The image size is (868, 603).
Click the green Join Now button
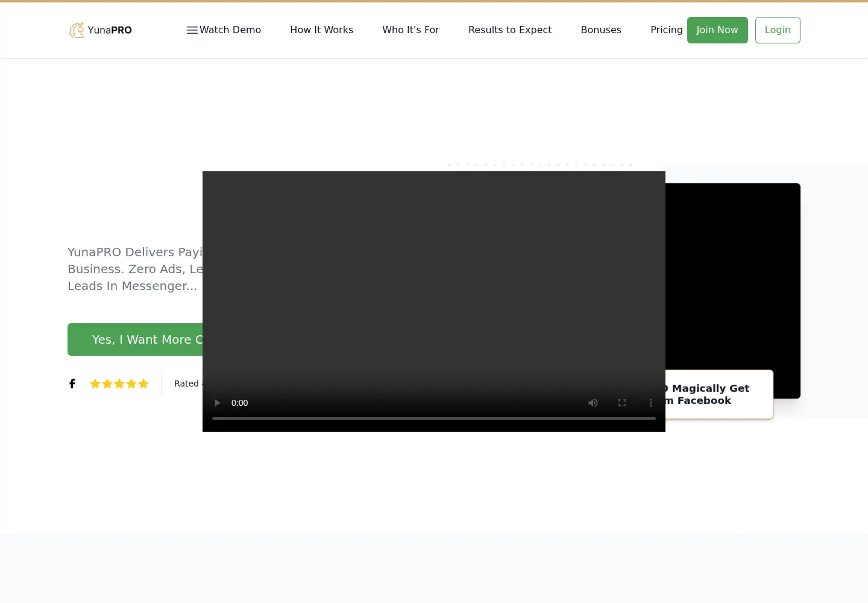coord(717,30)
